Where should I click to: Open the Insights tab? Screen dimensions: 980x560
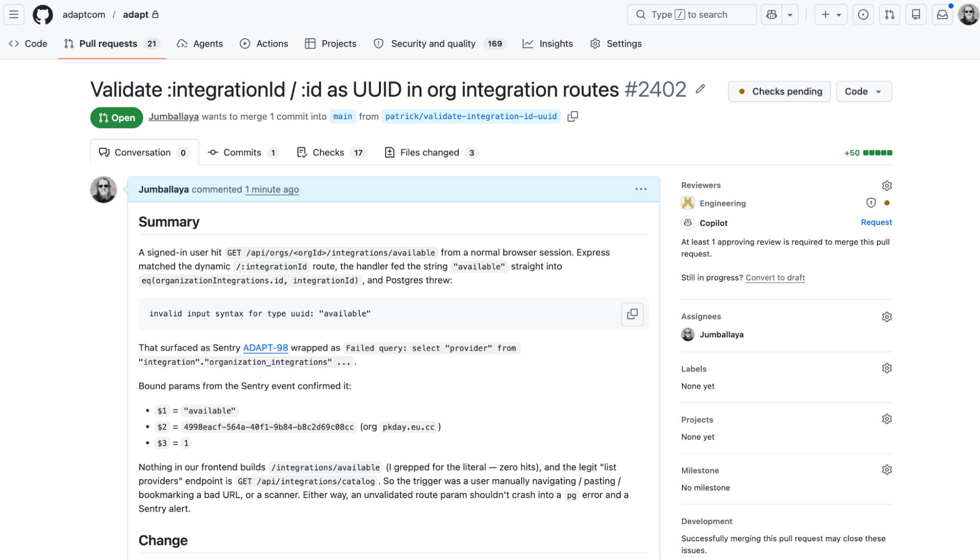(x=548, y=44)
